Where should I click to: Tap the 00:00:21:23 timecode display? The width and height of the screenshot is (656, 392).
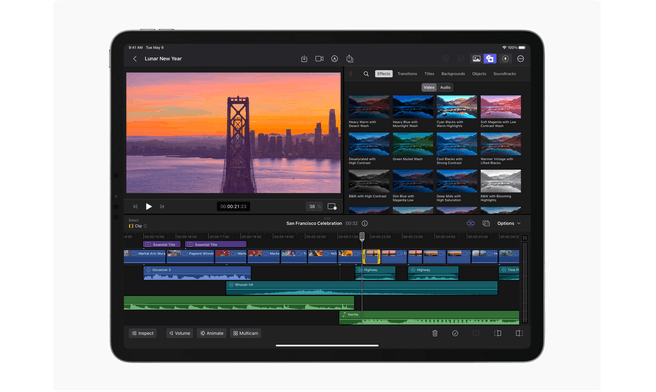pyautogui.click(x=233, y=207)
